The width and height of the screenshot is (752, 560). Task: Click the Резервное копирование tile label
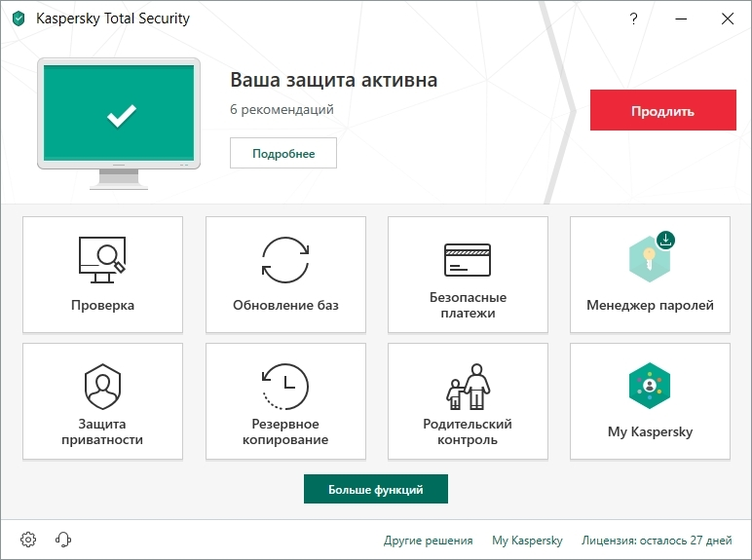[285, 431]
